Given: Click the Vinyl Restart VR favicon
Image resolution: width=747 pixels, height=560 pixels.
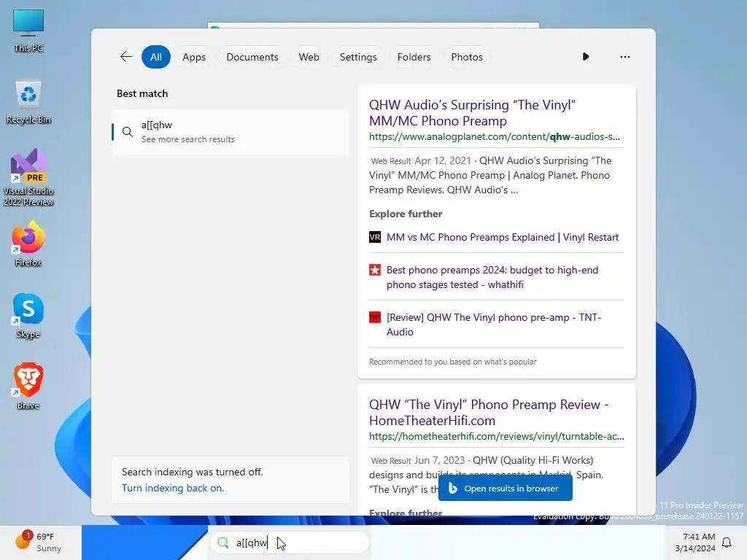Looking at the screenshot, I should pyautogui.click(x=375, y=237).
